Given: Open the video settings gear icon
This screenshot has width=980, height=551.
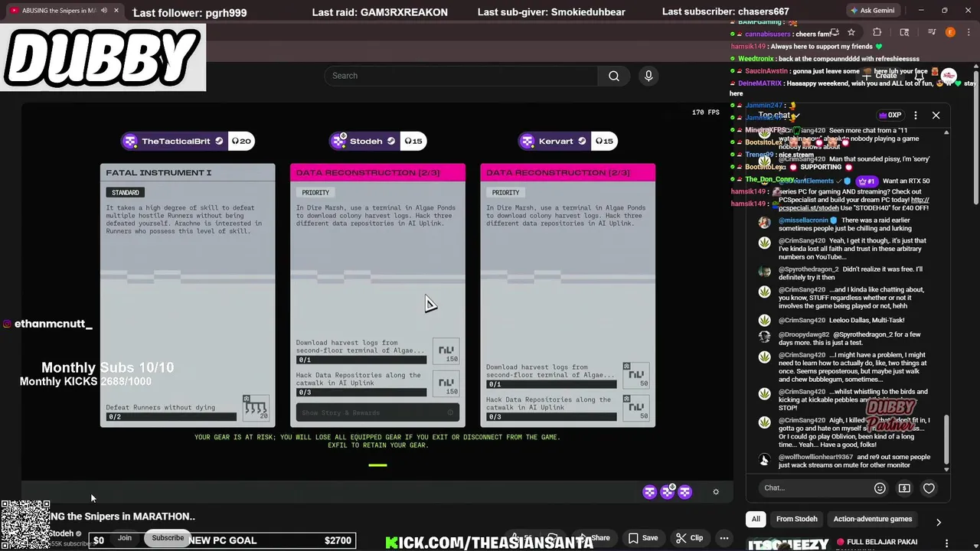Looking at the screenshot, I should 716,492.
